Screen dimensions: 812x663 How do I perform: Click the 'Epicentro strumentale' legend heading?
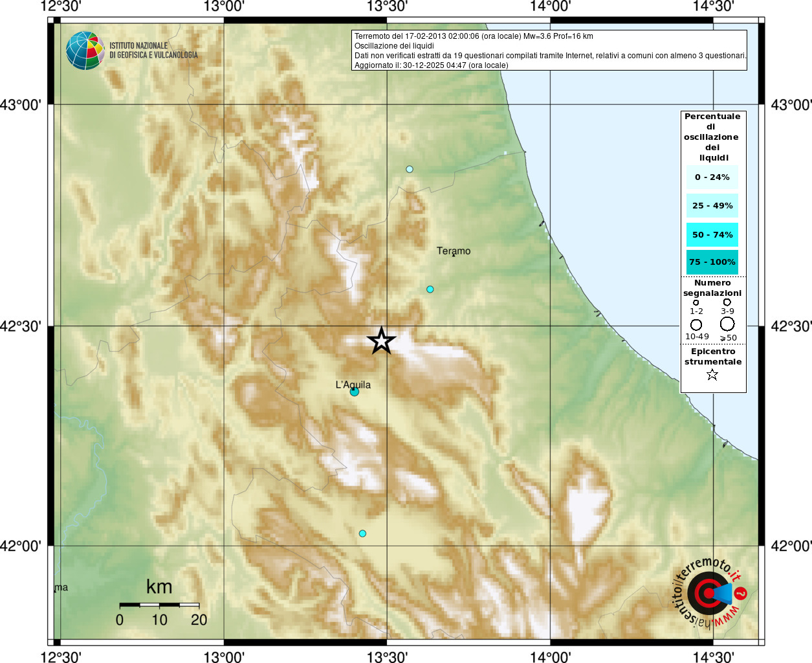coord(713,357)
